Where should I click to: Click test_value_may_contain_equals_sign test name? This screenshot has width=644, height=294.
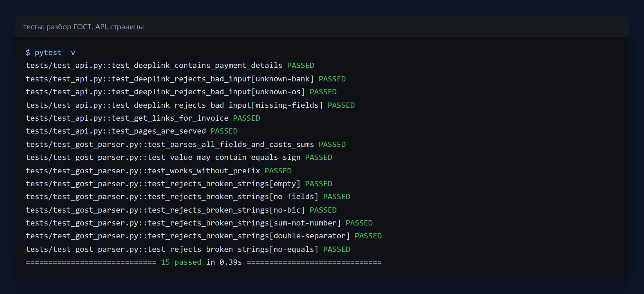[x=224, y=157]
